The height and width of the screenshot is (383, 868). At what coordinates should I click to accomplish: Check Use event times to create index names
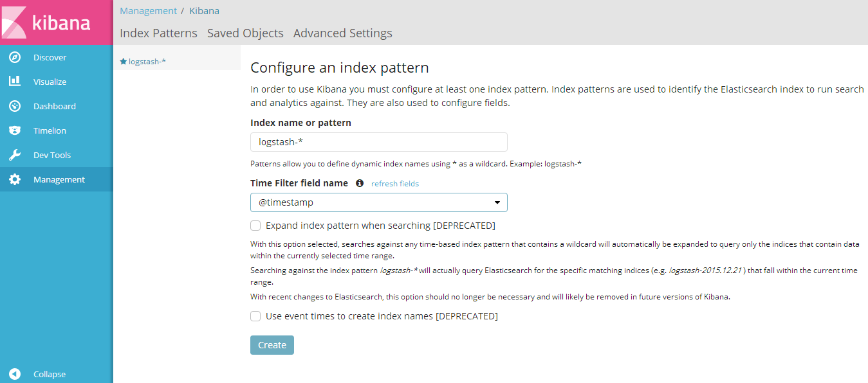coord(255,316)
